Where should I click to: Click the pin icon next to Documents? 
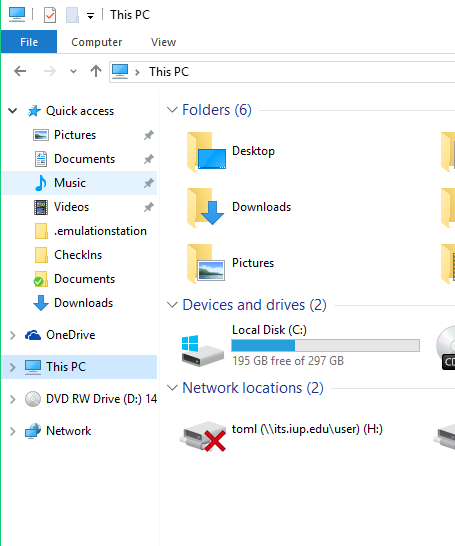[149, 159]
